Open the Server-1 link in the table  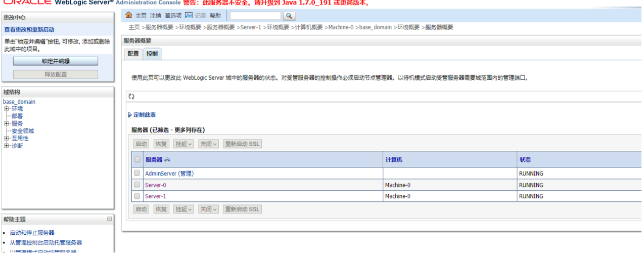[x=156, y=196]
